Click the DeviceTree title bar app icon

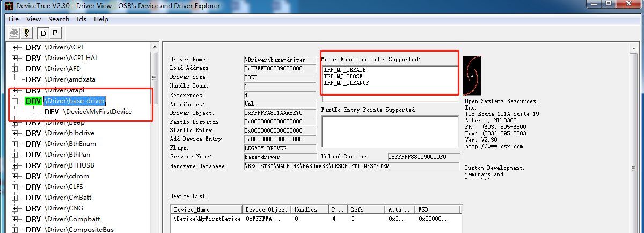click(8, 6)
